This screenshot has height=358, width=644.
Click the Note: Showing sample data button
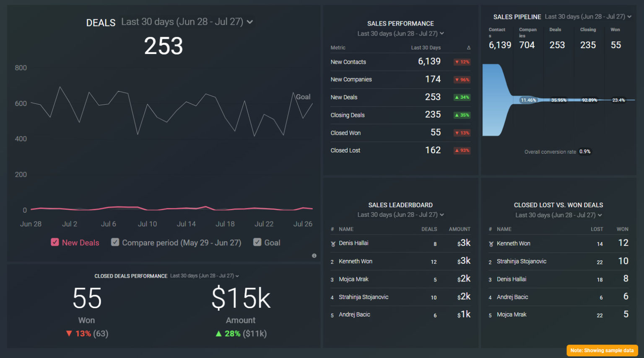(x=602, y=350)
